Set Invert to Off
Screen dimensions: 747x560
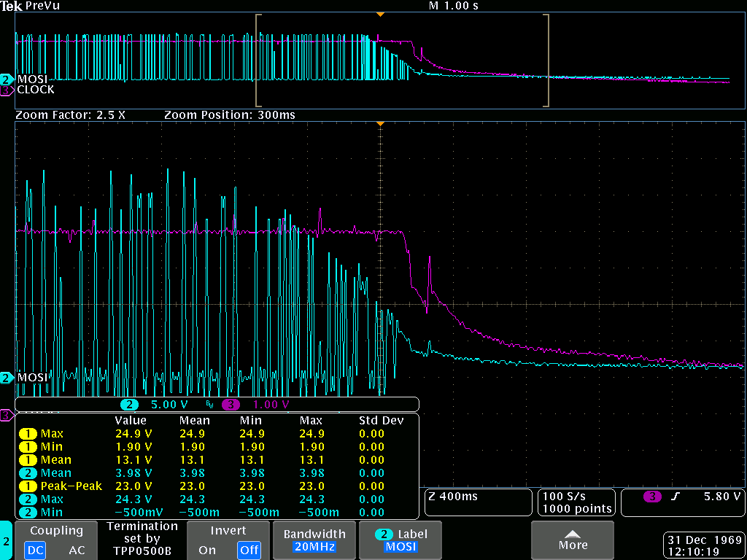(x=249, y=551)
